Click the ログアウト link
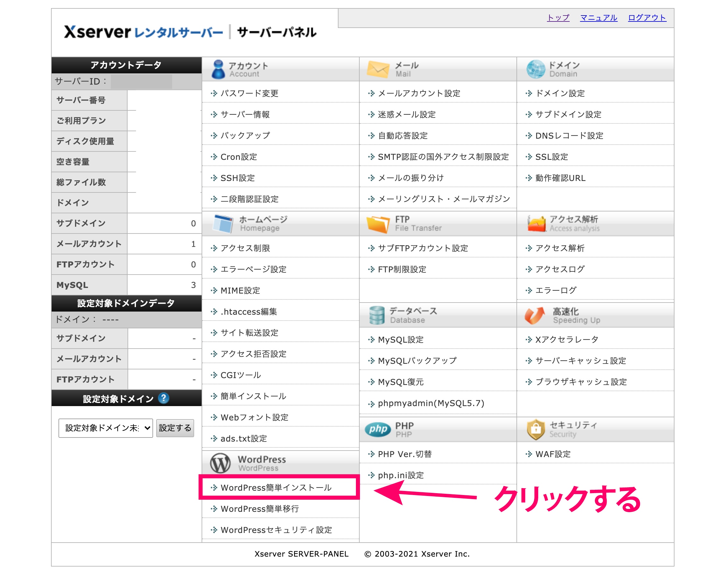Screen dimensions: 728x574 [x=647, y=17]
